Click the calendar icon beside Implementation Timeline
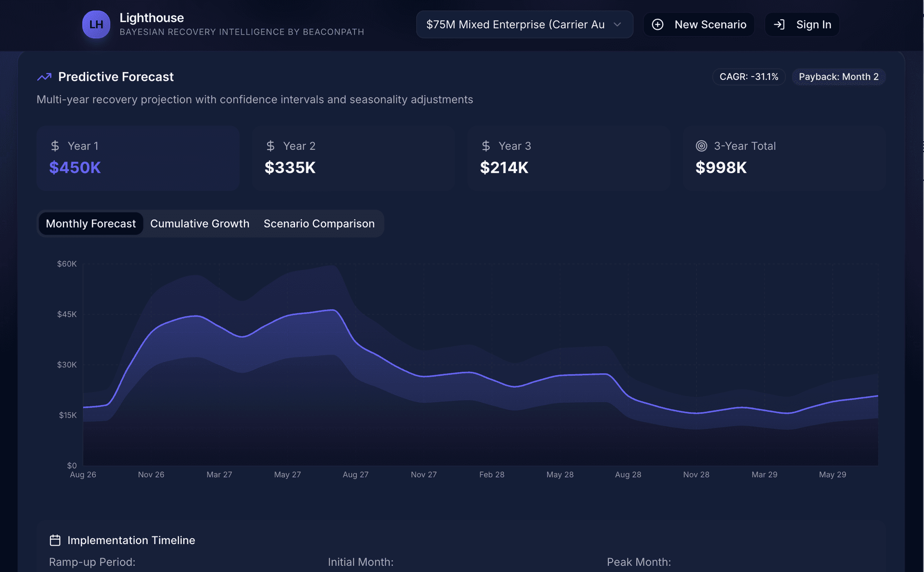 (55, 540)
